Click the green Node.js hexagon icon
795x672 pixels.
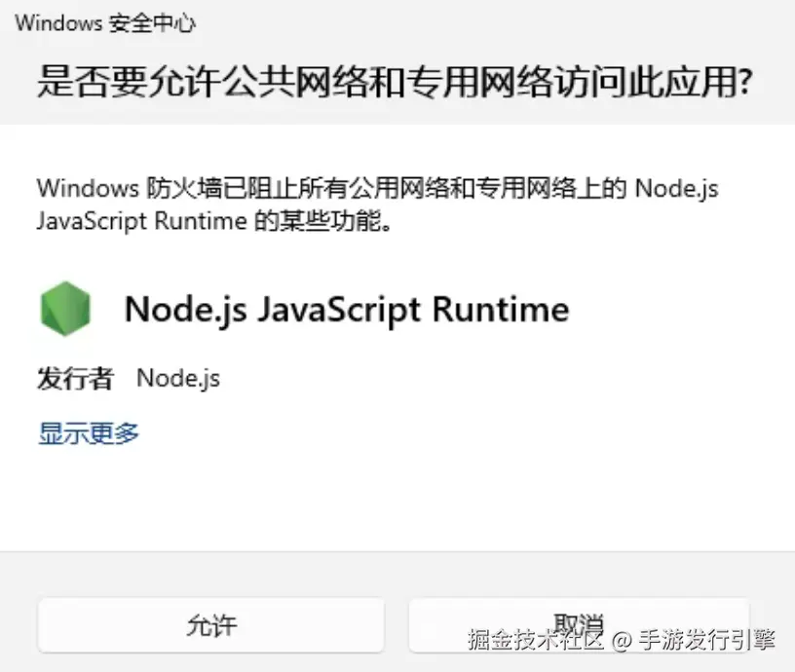tap(66, 309)
